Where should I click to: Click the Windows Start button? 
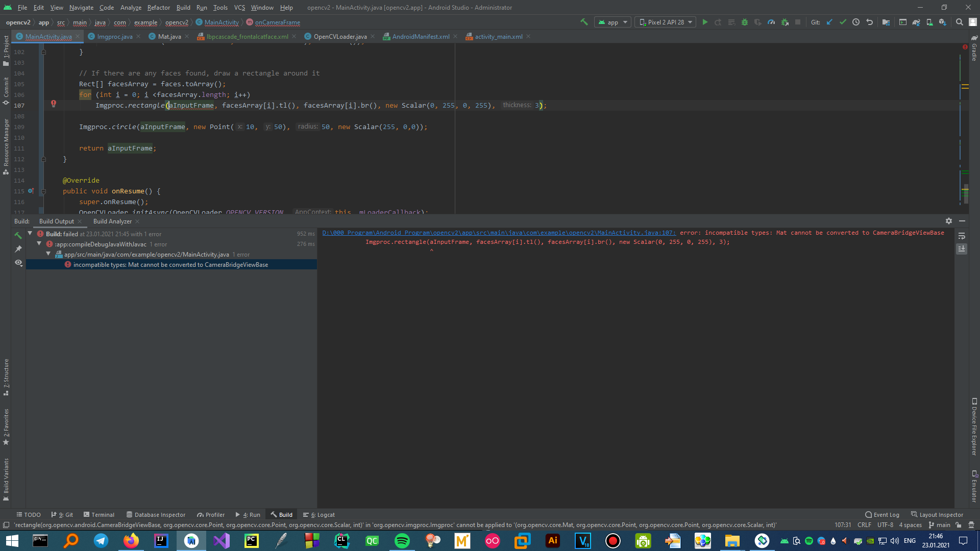(12, 541)
